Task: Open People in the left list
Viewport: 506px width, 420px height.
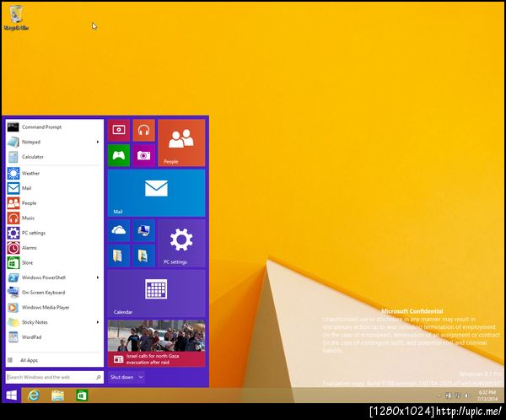Action: pyautogui.click(x=54, y=203)
